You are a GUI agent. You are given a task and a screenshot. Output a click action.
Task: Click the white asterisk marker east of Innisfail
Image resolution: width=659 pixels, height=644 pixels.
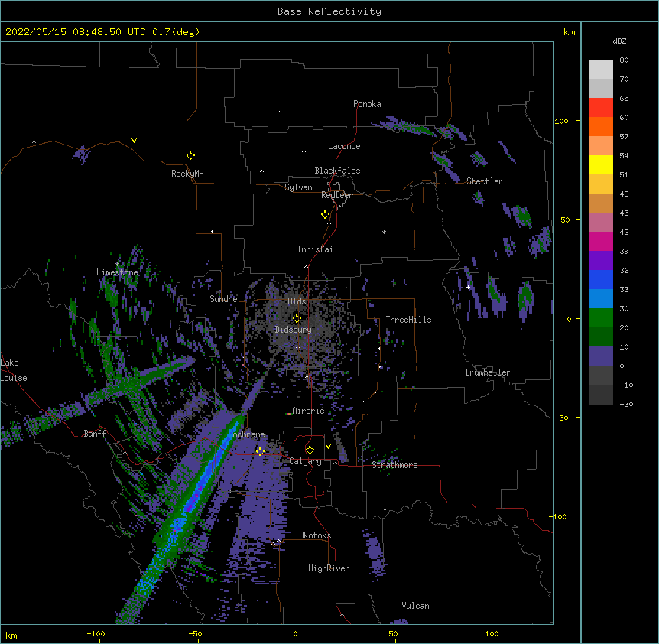pos(384,232)
